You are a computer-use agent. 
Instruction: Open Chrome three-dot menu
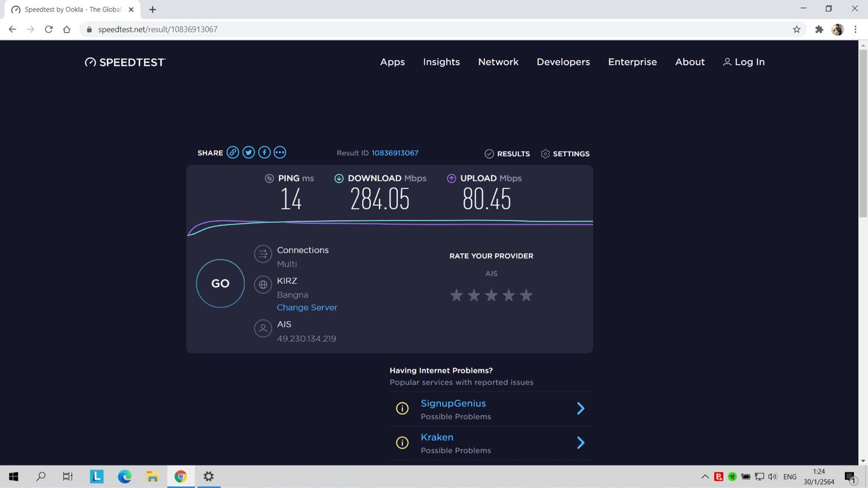coord(855,29)
